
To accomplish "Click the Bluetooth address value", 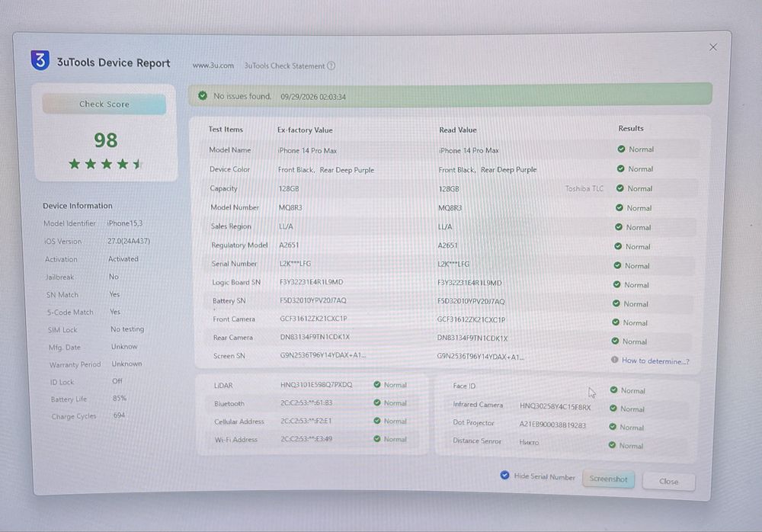I will click(306, 402).
